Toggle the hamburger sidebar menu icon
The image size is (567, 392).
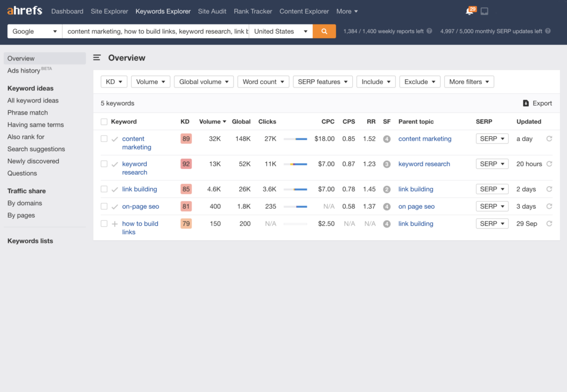pos(97,58)
